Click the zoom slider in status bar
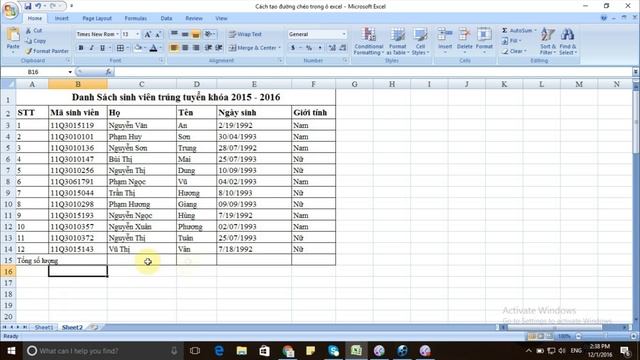 605,336
